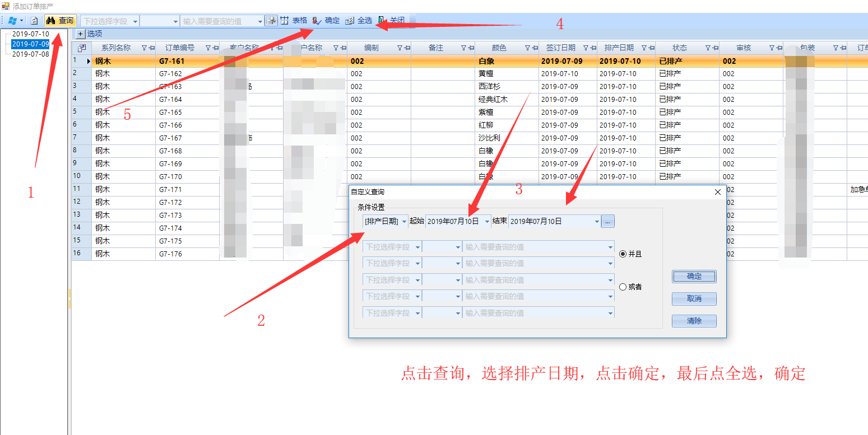Click the G7-165 order number cell
This screenshot has height=435, width=868.
click(170, 113)
